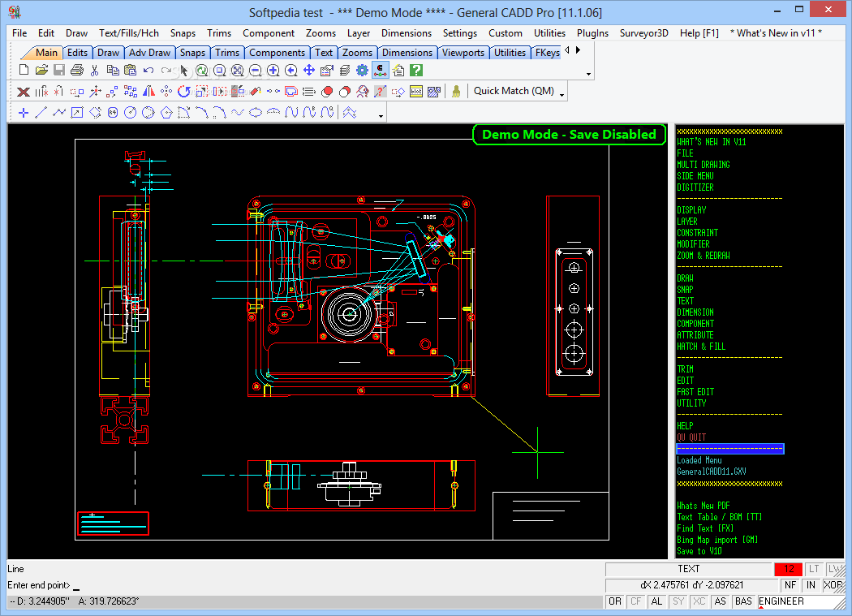
Task: Open the HATCH & FILL side menu item
Action: [701, 347]
